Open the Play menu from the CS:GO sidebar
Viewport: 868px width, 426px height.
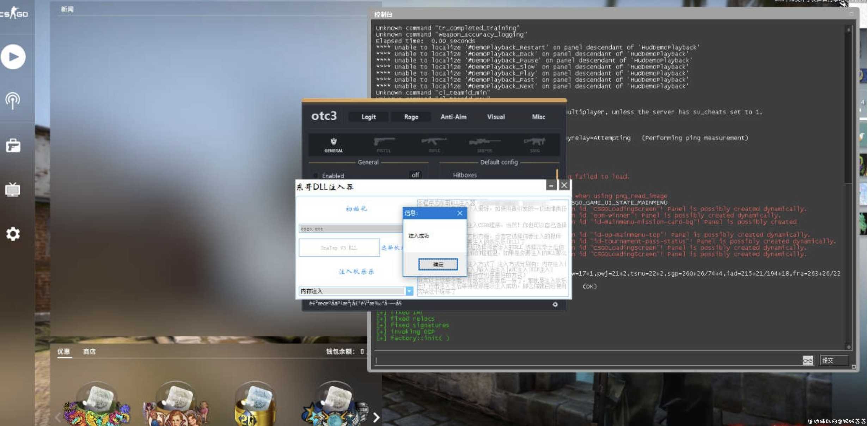click(13, 56)
